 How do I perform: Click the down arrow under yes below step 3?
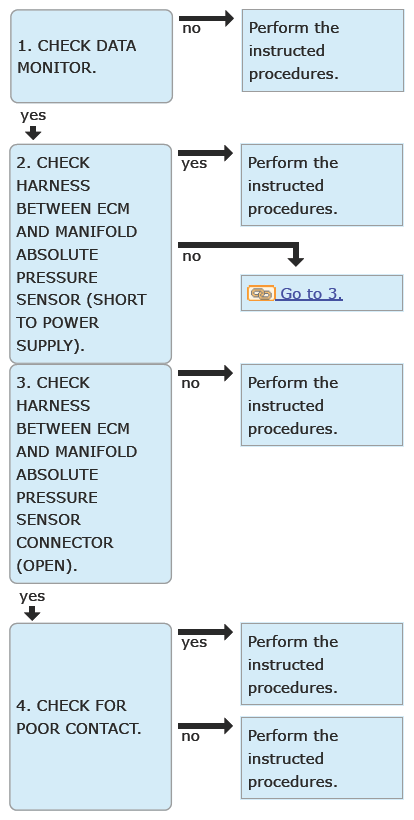(x=32, y=614)
